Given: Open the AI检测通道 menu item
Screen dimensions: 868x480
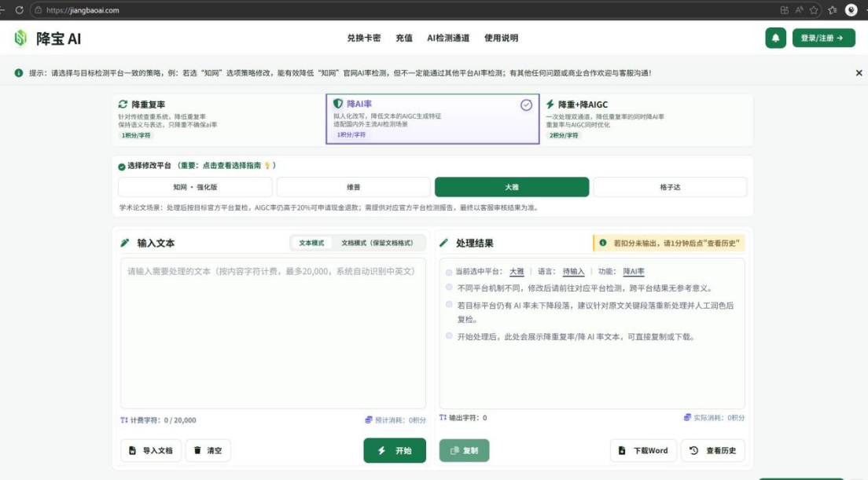Looking at the screenshot, I should 448,38.
